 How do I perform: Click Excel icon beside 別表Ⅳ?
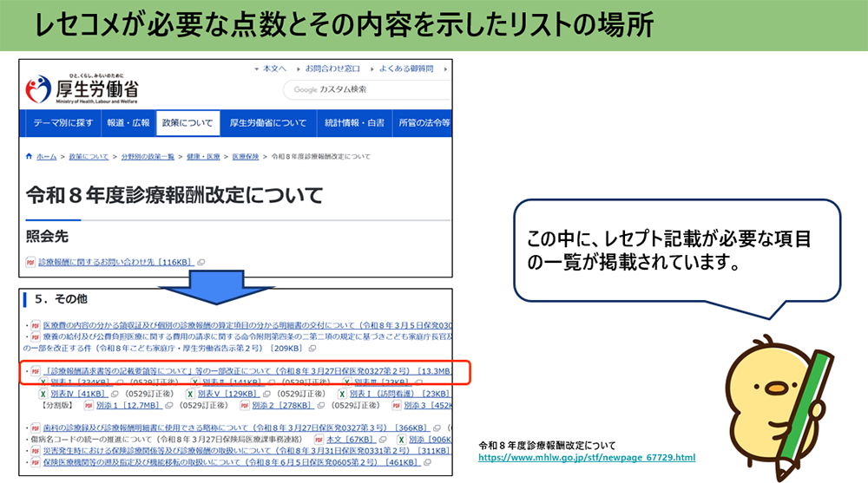tap(43, 394)
